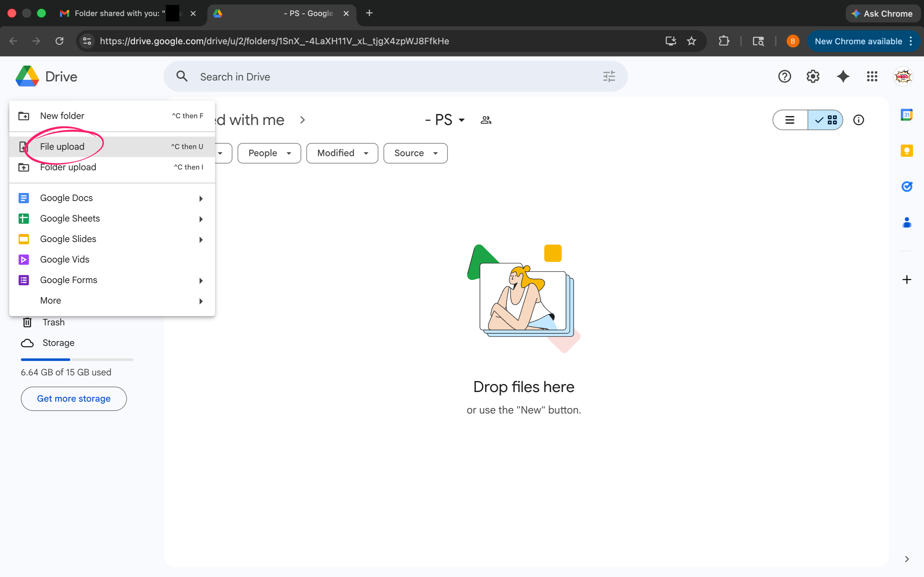The height and width of the screenshot is (577, 924).
Task: View folder details info icon
Action: coord(858,120)
